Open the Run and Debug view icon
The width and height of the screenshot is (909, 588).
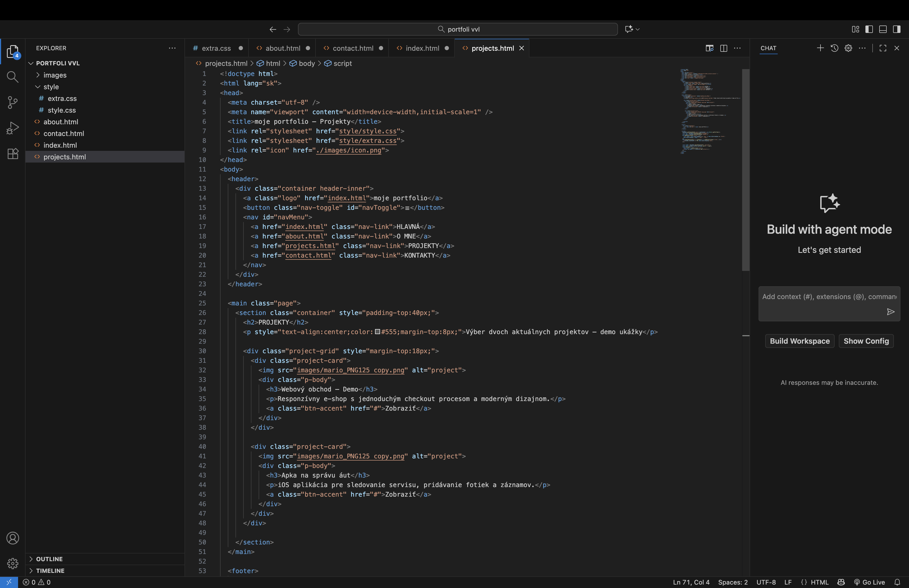(x=12, y=128)
